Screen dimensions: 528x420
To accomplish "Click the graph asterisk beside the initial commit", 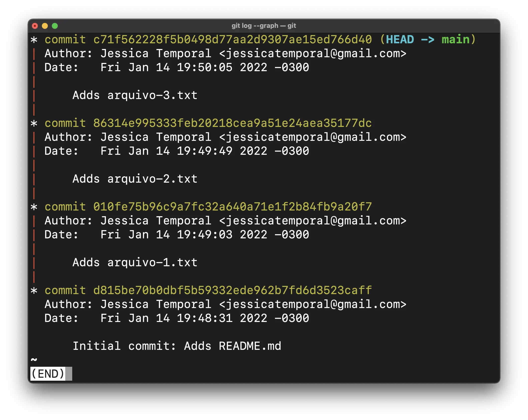I will (34, 291).
